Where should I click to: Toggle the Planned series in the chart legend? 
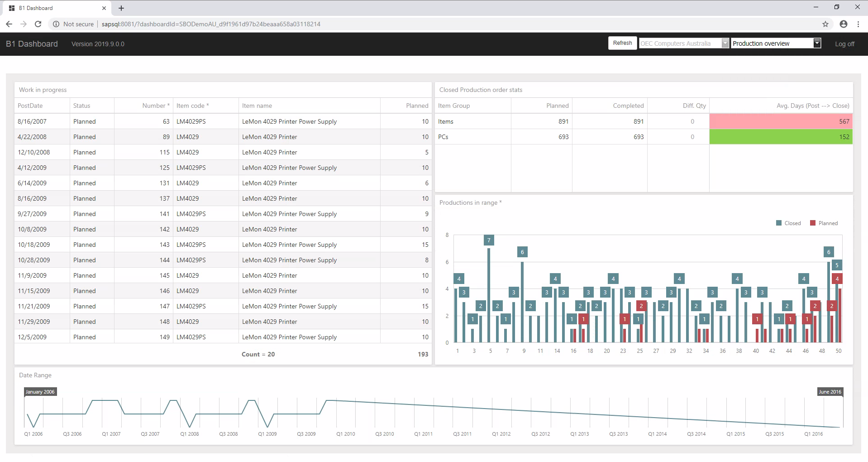click(824, 223)
